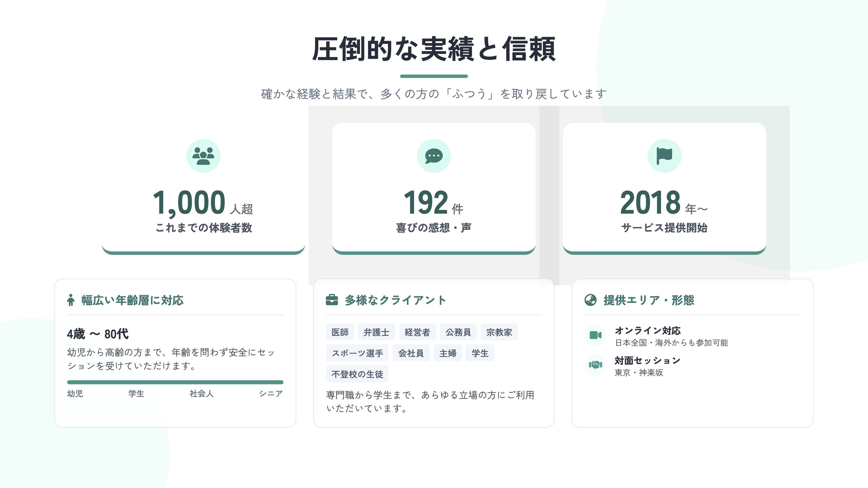Click the speech bubble comment icon
868x488 pixels.
(434, 156)
